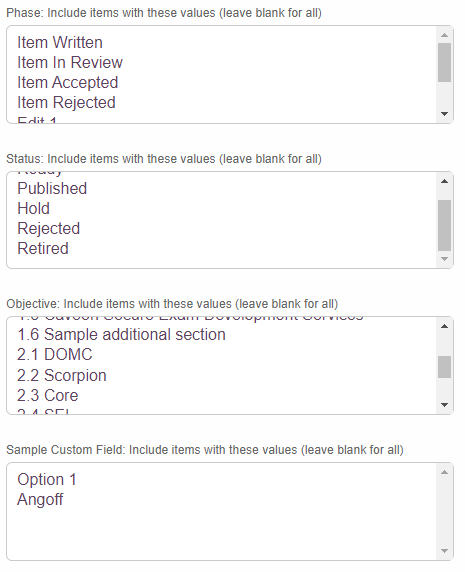Click the Phase list scrollbar thumb
Image resolution: width=465 pixels, height=572 pixels.
444,62
